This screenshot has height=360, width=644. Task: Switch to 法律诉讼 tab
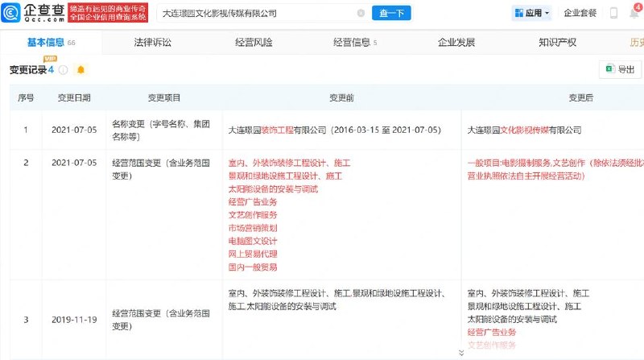coord(152,43)
